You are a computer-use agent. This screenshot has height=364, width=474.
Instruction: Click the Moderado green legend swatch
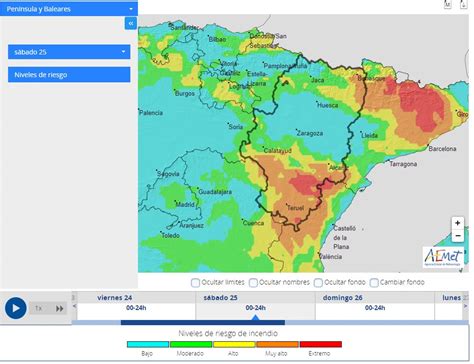[x=191, y=344]
